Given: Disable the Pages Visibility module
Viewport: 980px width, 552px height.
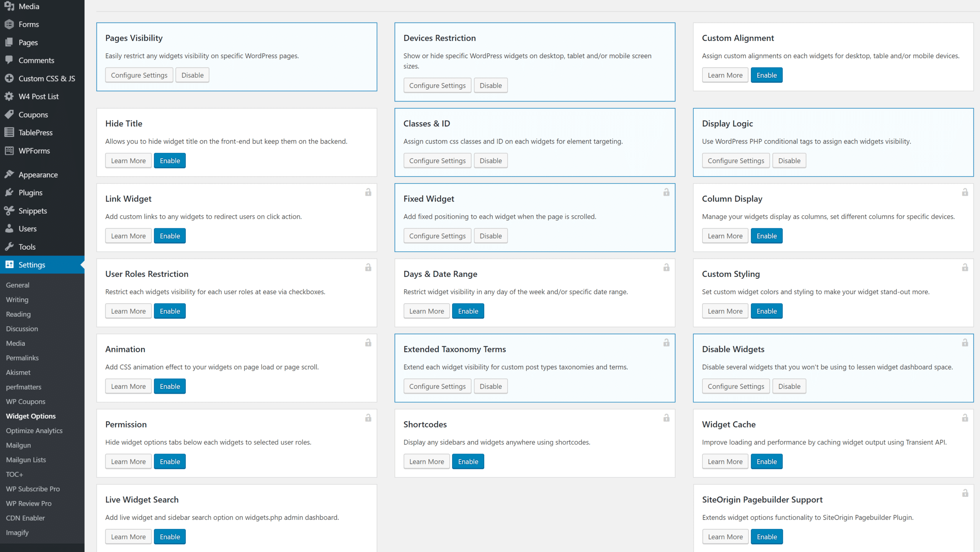Looking at the screenshot, I should coord(192,75).
